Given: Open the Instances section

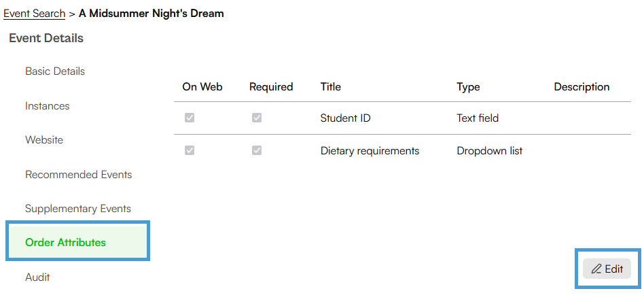Looking at the screenshot, I should [48, 105].
